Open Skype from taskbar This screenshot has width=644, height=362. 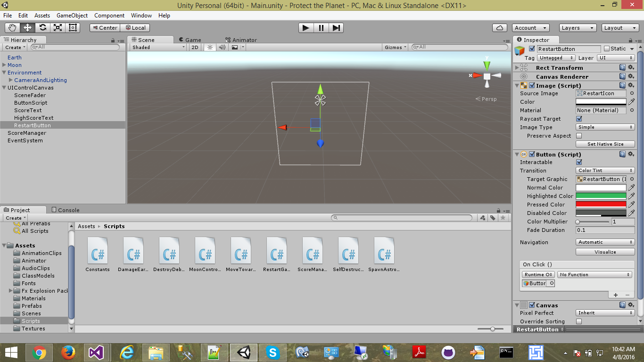tap(272, 353)
